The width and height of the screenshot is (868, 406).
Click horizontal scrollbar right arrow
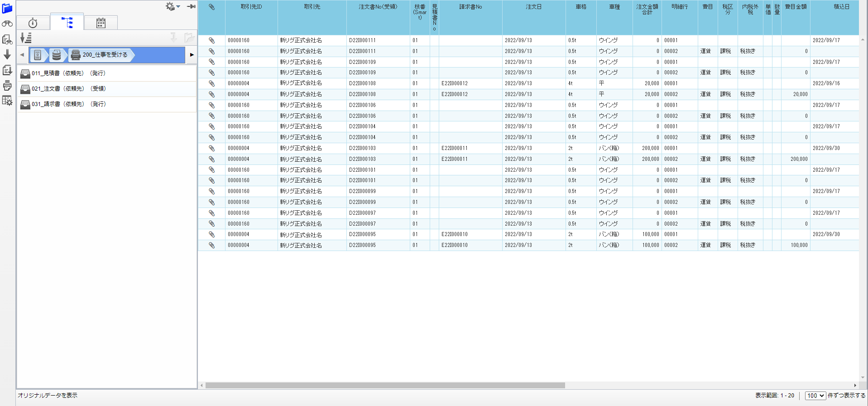[x=855, y=386]
